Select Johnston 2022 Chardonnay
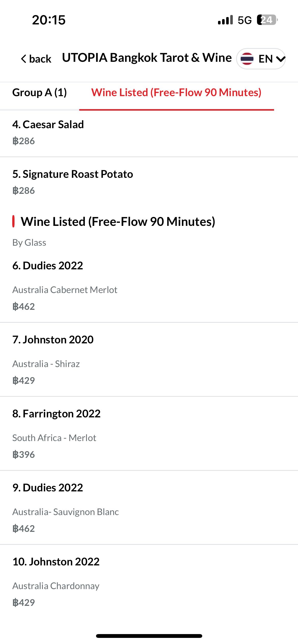The image size is (298, 644). pos(56,562)
